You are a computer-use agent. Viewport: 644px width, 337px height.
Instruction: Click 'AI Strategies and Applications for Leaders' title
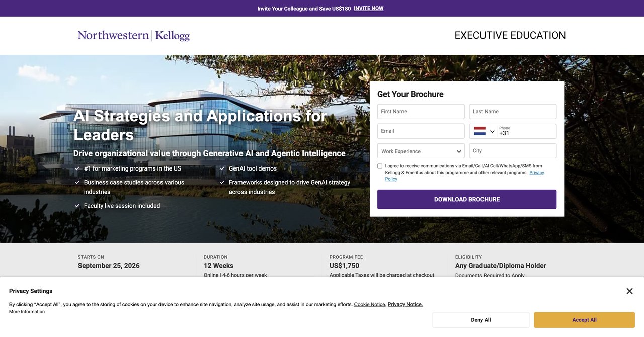(200, 125)
